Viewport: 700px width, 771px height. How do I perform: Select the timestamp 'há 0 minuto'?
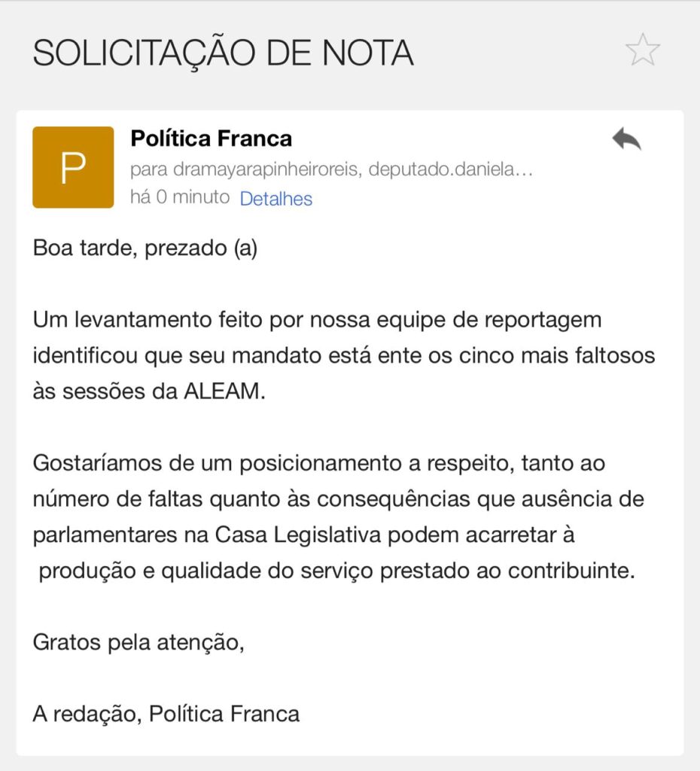(179, 198)
